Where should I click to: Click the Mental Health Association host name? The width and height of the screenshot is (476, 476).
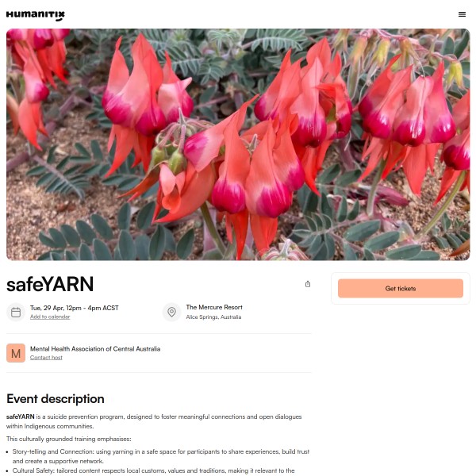(x=95, y=349)
